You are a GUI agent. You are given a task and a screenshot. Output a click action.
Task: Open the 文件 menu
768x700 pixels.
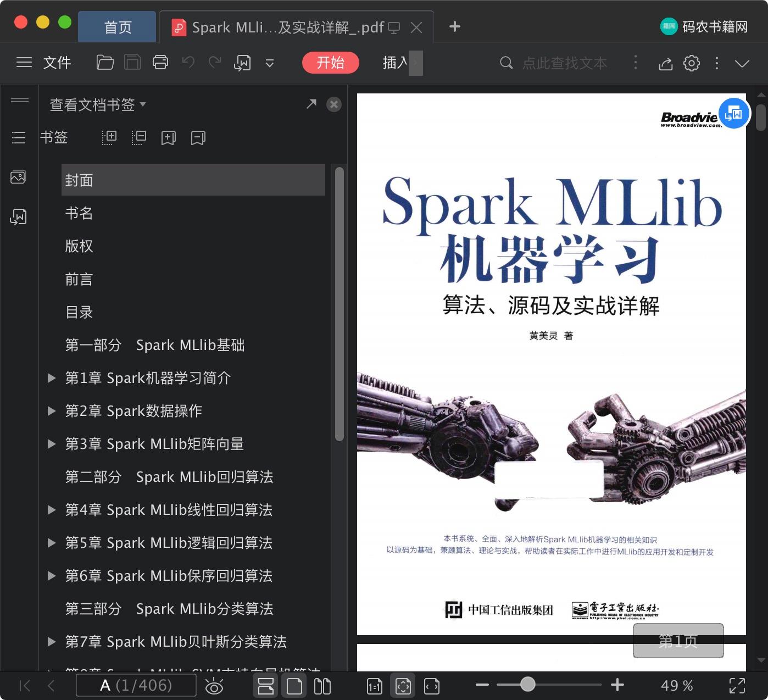57,63
